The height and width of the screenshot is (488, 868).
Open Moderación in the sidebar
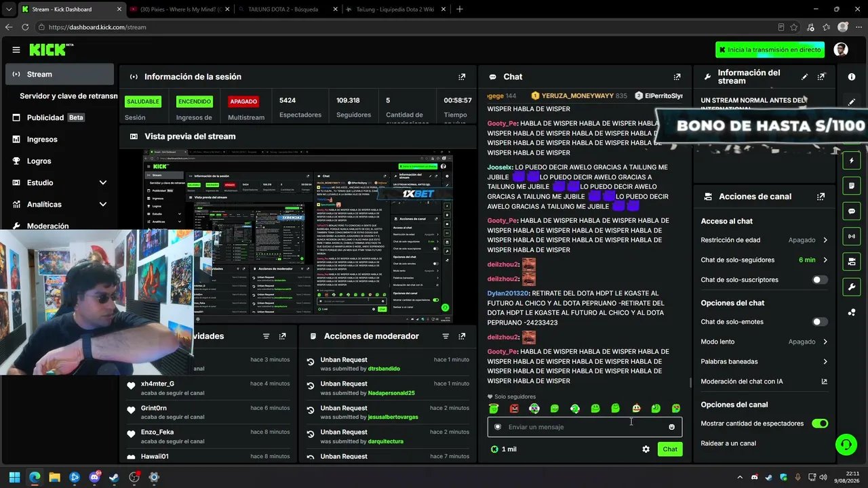point(60,226)
